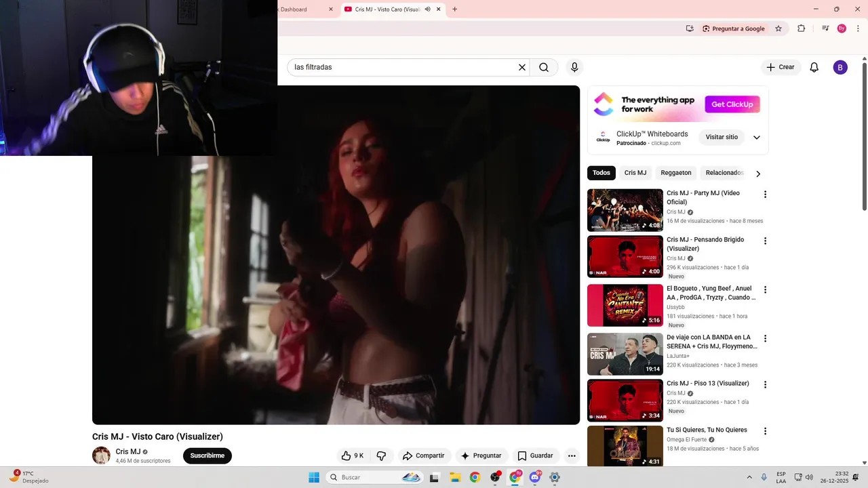Select the Relacionados filter chip
Viewport: 868px width, 488px height.
724,173
